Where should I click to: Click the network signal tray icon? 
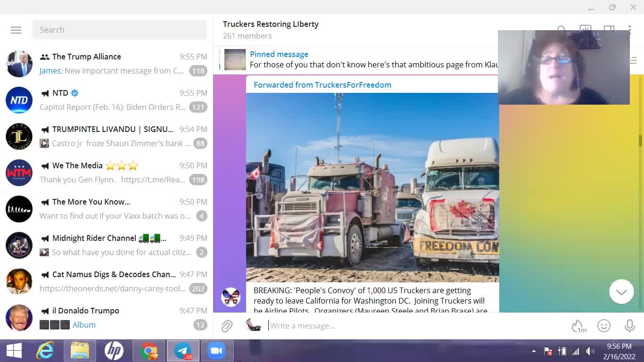click(x=576, y=351)
